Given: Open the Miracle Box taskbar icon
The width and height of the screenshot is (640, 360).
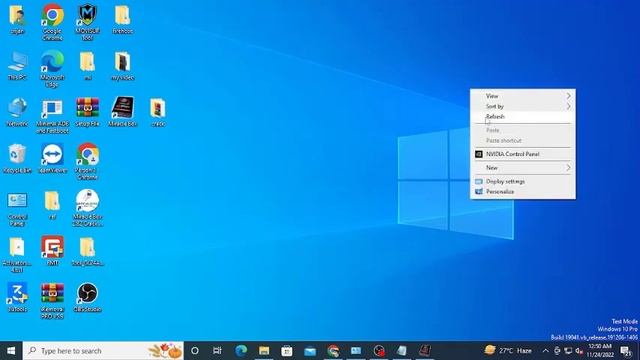Looking at the screenshot, I should pos(424,351).
